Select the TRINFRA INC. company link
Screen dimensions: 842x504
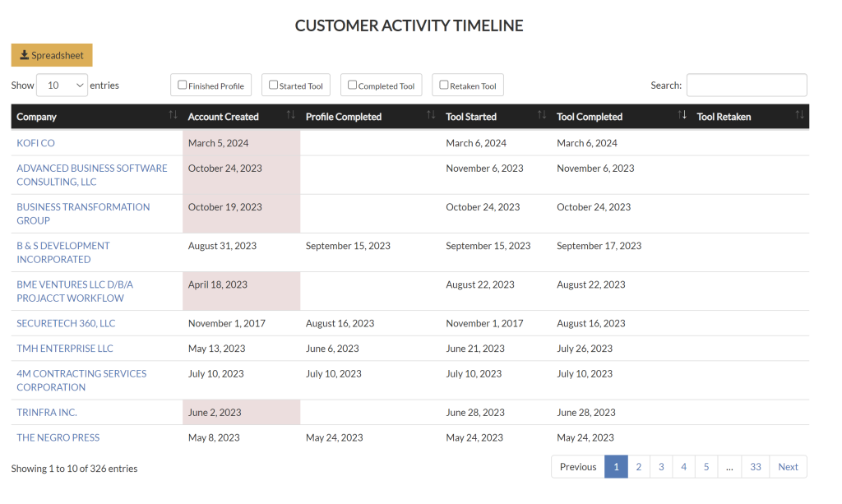click(x=47, y=412)
